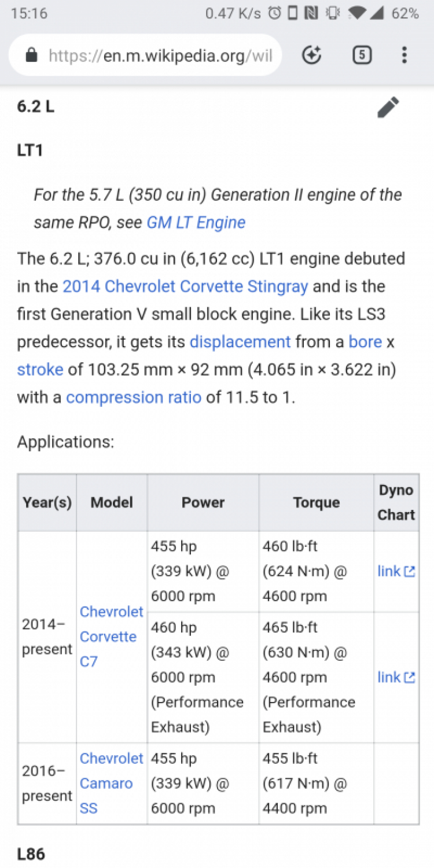This screenshot has height=868, width=434.
Task: Select the 460 hp Performance Exhaust power cell
Action: pyautogui.click(x=203, y=678)
